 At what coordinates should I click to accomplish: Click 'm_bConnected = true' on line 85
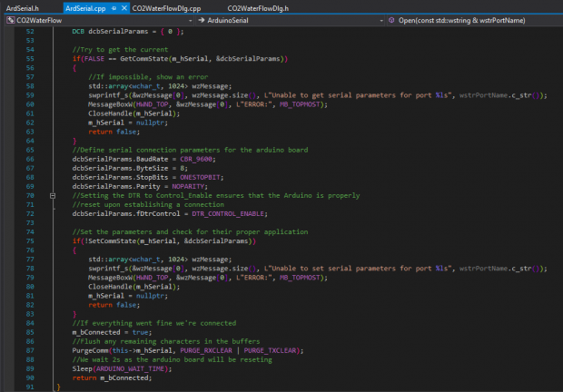(x=112, y=332)
